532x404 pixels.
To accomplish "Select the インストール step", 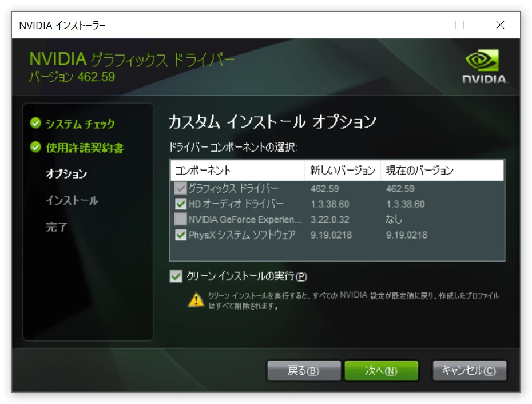I will click(72, 200).
